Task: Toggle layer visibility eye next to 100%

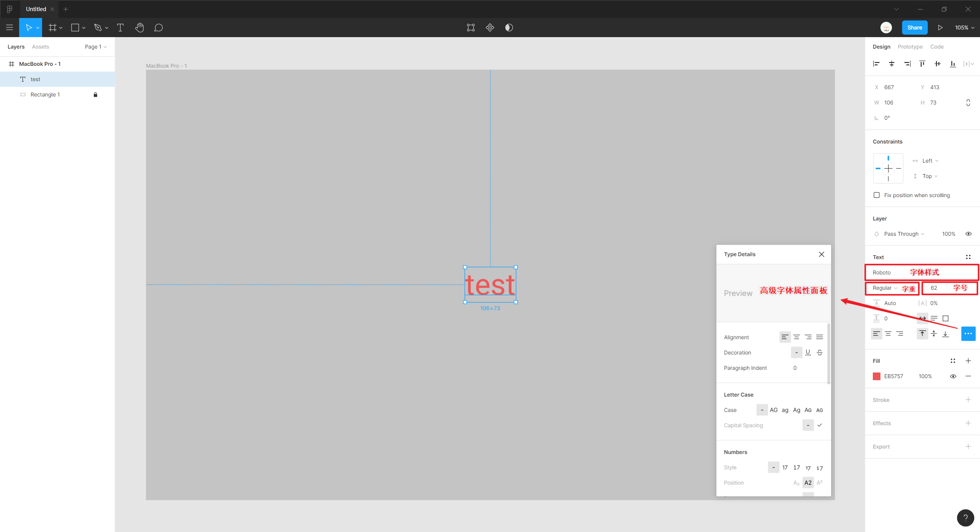Action: (969, 234)
